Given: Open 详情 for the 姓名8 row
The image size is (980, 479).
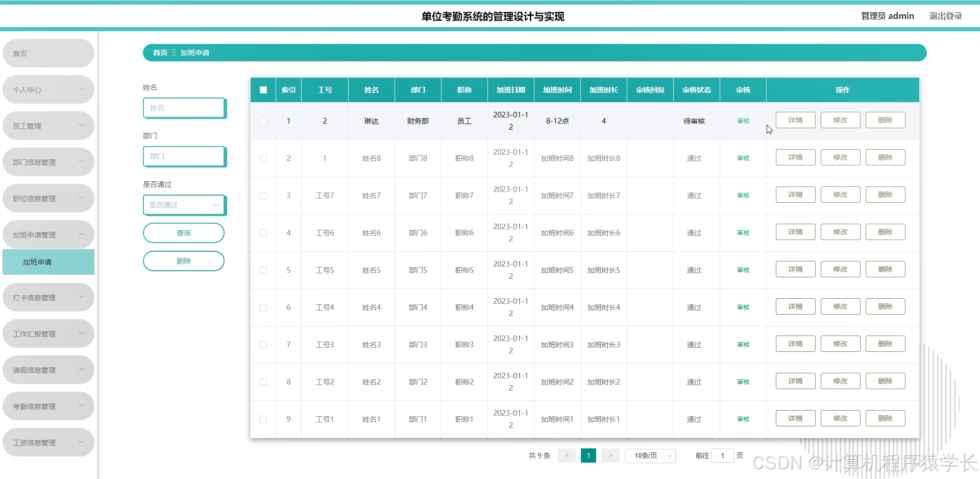Looking at the screenshot, I should coord(795,157).
